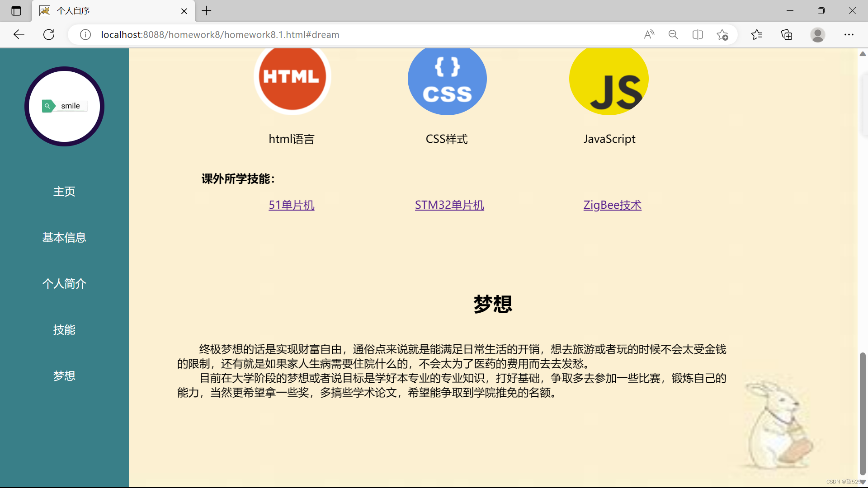This screenshot has width=868, height=488.
Task: Open 基本信息 sidebar section
Action: 64,238
